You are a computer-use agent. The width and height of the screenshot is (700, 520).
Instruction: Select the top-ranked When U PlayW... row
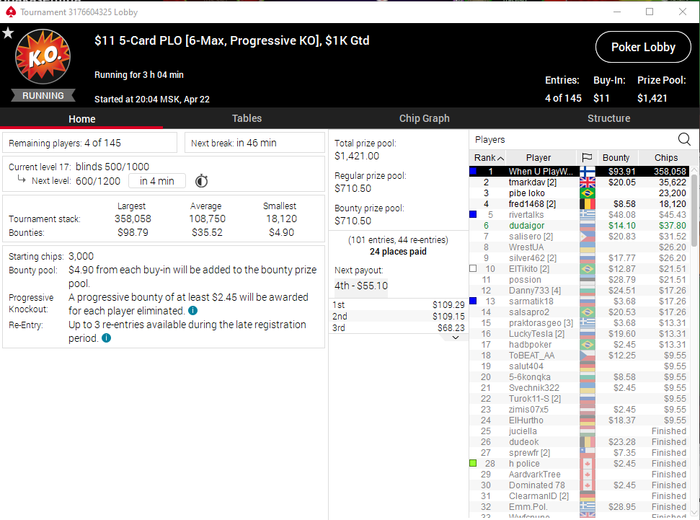click(579, 171)
